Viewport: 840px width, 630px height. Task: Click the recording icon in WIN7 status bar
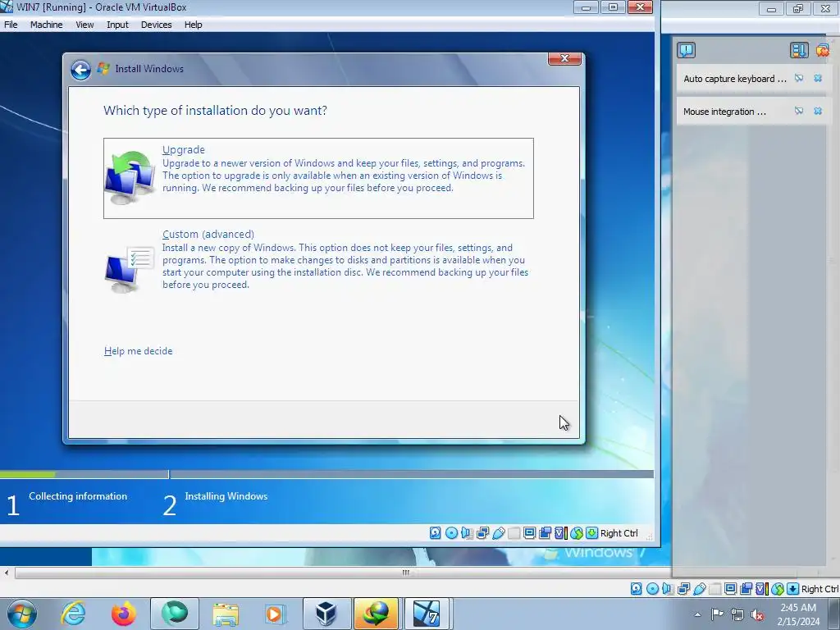click(x=546, y=533)
